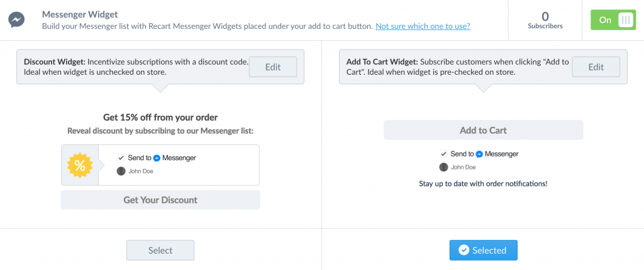Click the yellow percent discount badge icon
Image resolution: width=644 pixels, height=270 pixels.
click(x=80, y=165)
